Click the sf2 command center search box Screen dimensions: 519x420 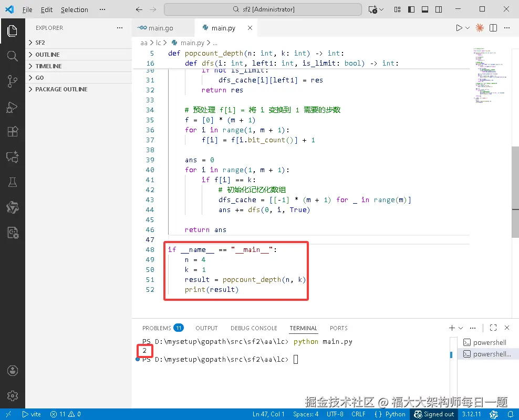point(263,9)
